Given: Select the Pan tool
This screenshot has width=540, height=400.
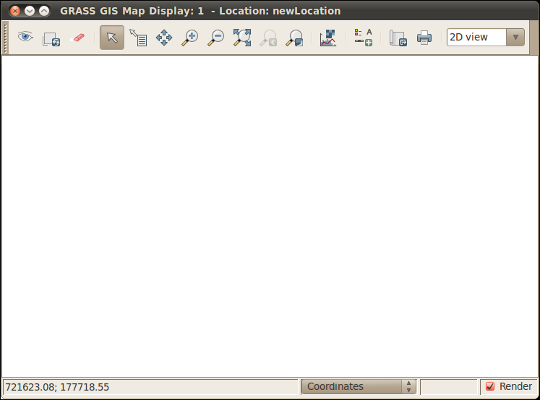Looking at the screenshot, I should tap(164, 38).
